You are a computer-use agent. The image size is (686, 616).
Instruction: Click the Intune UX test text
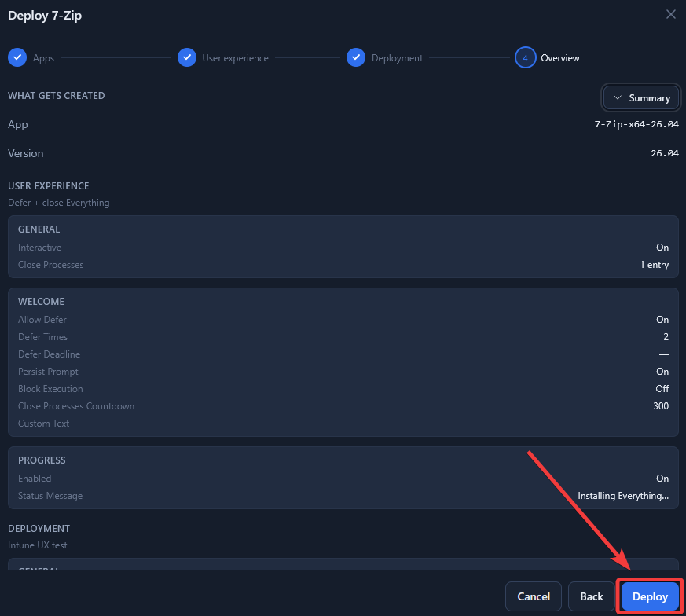[x=38, y=545]
